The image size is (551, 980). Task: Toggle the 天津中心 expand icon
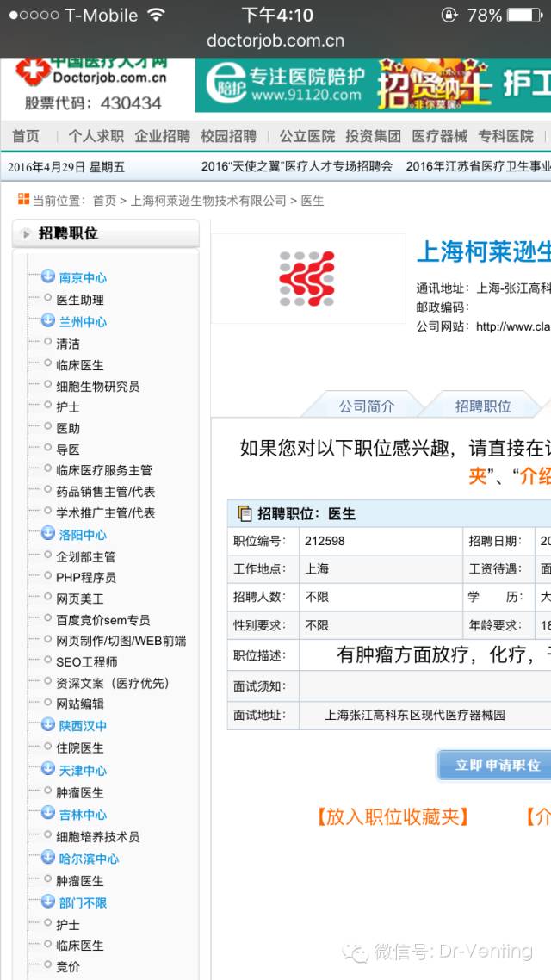tap(48, 769)
